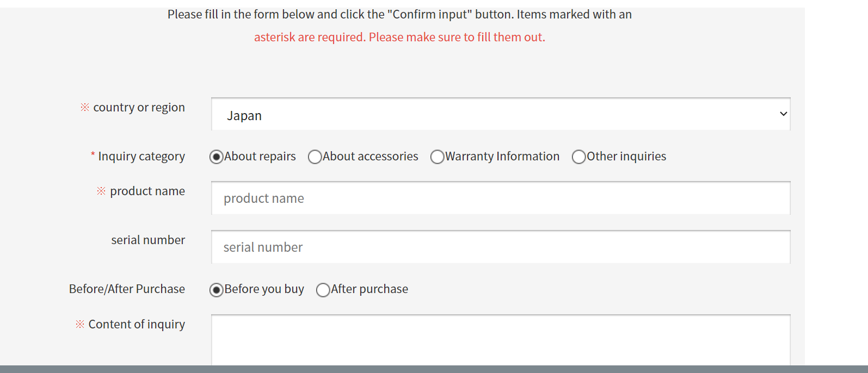Click the "Before/After Purchase" label
868x373 pixels.
coord(127,289)
